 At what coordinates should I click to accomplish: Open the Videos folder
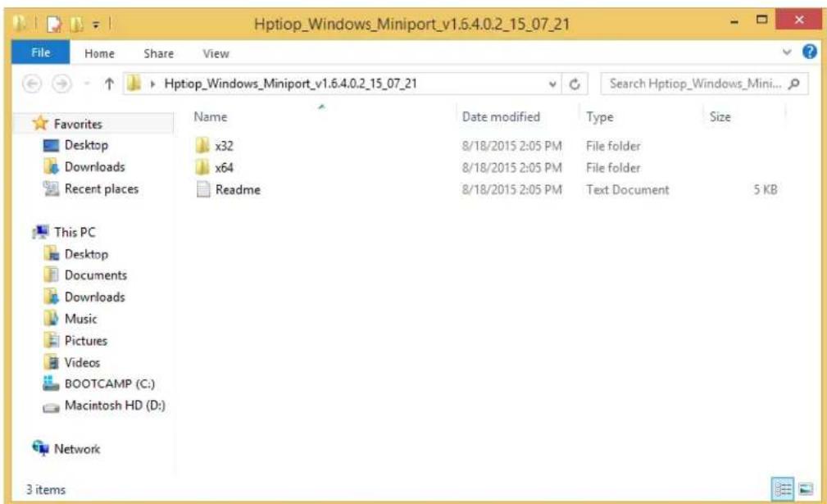coord(82,363)
